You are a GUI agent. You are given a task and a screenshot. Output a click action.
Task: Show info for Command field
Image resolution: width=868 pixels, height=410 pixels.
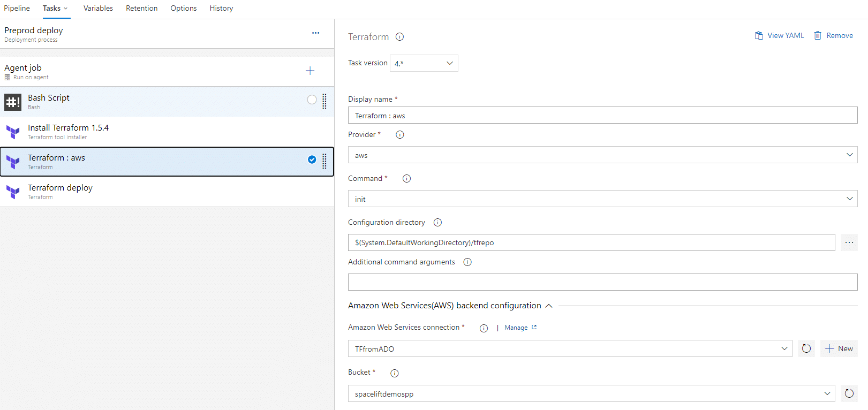[x=406, y=179]
